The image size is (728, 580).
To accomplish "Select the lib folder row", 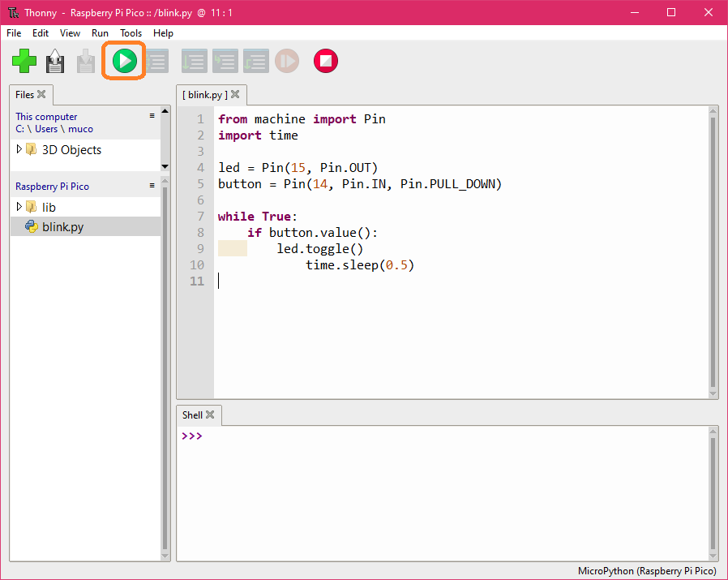I will coord(85,207).
